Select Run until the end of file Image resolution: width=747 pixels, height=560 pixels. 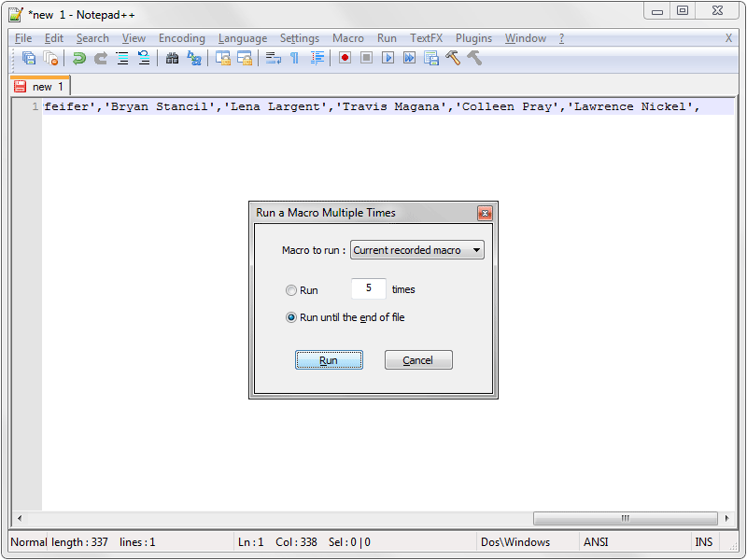coord(290,317)
